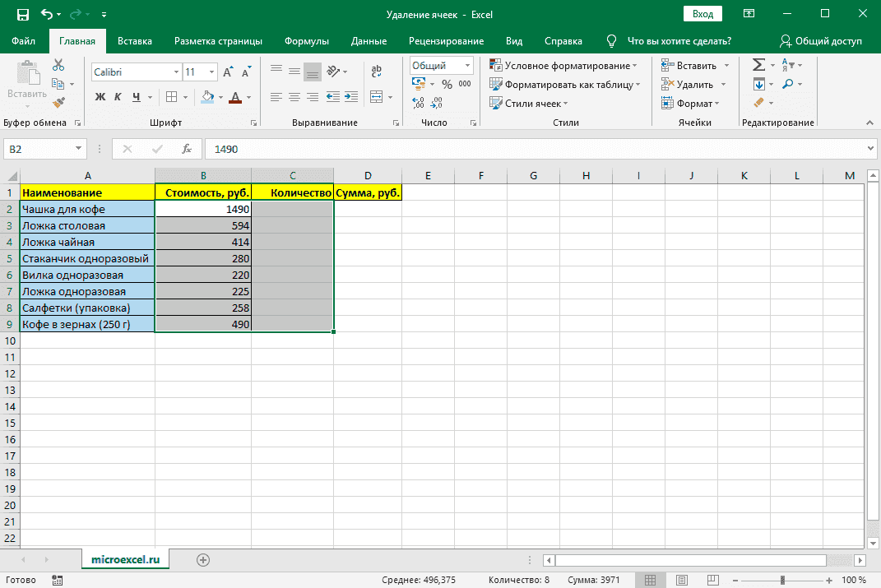Open the Вставка ribbon tab

(x=134, y=41)
